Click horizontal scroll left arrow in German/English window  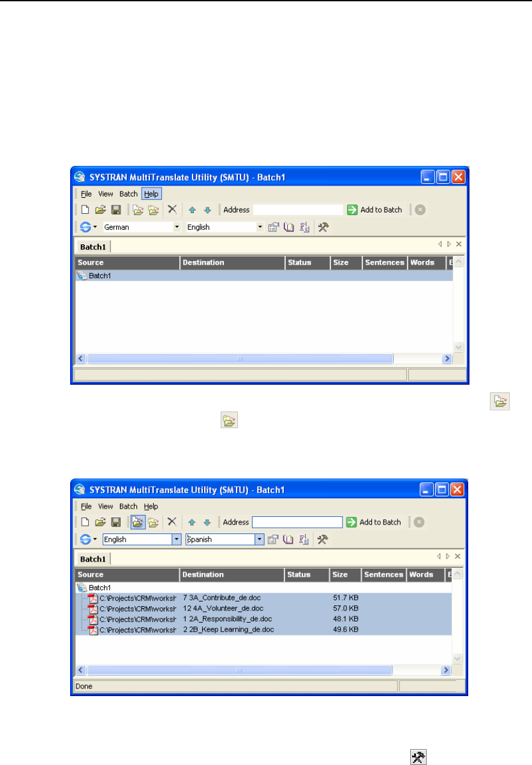tap(81, 359)
